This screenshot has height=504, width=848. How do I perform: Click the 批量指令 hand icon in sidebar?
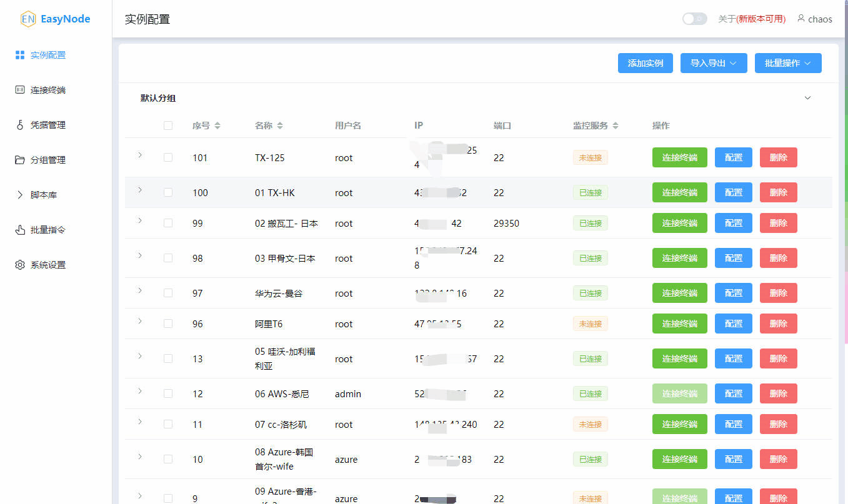(x=19, y=229)
